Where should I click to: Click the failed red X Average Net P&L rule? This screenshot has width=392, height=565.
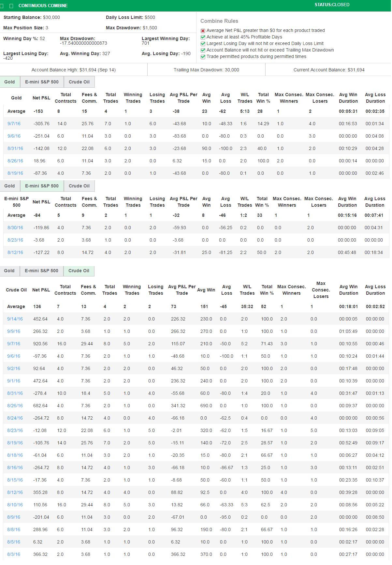point(203,31)
